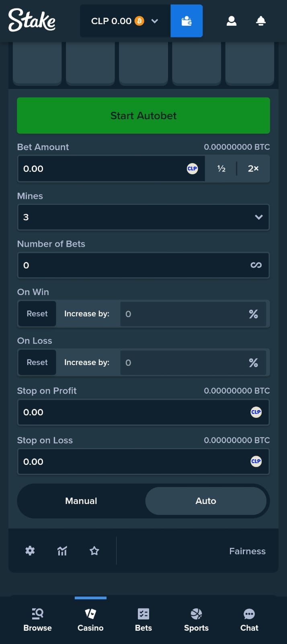Open live stats chart icon
Screen dimensions: 287x644
(x=62, y=551)
